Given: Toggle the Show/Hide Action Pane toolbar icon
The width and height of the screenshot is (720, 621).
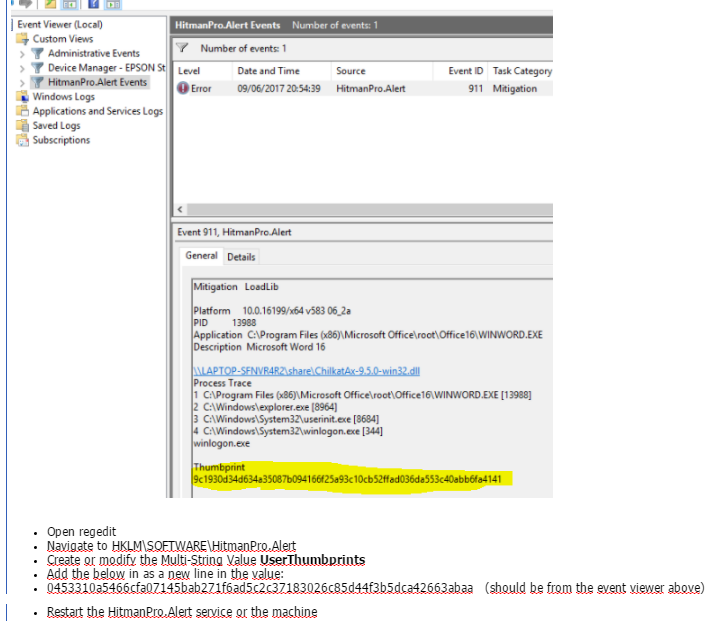Looking at the screenshot, I should click(113, 4).
